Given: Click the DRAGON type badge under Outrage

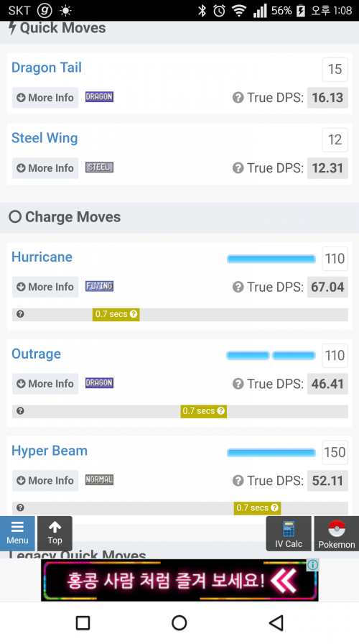Looking at the screenshot, I should tap(99, 383).
